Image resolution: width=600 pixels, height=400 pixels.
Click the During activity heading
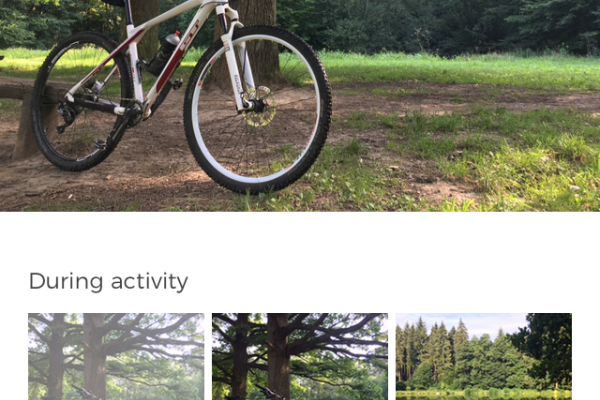point(108,281)
